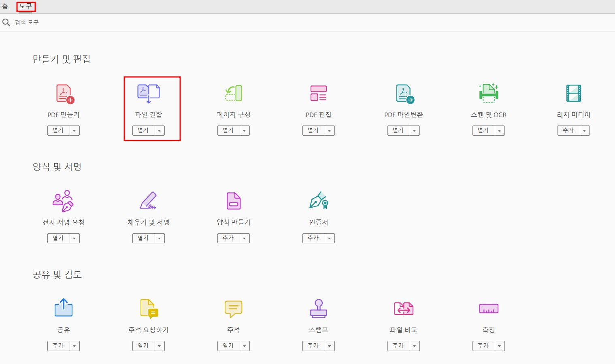The image size is (615, 364).
Task: Open the 측정 tool icon
Action: click(x=488, y=309)
